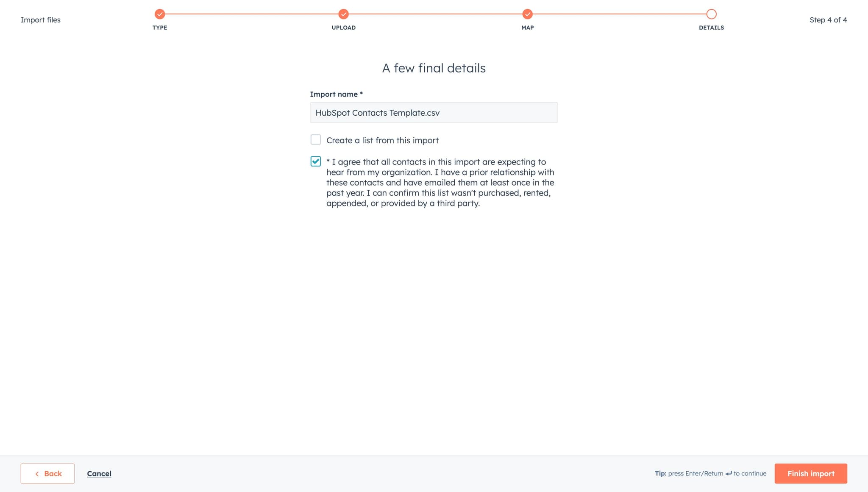This screenshot has height=492, width=868.
Task: Click the Cancel link to abort importing
Action: [99, 473]
